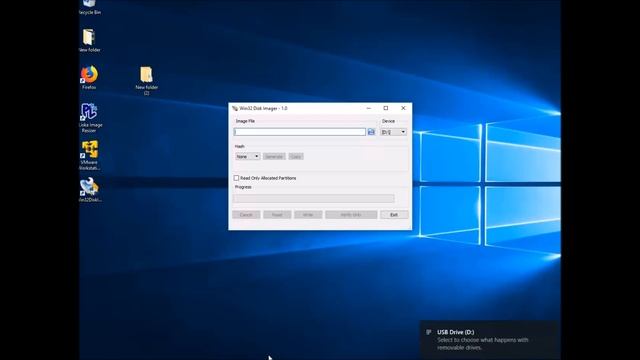The width and height of the screenshot is (640, 360).
Task: Select the New folder desktop icon
Action: tap(89, 40)
